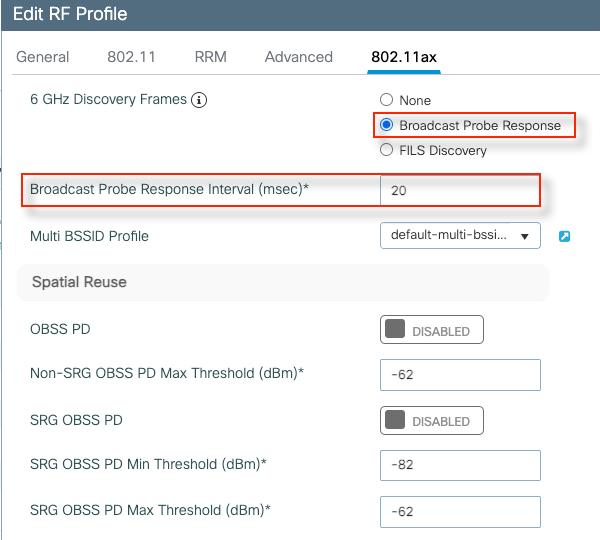Click the Edit RF Profile title bar
This screenshot has width=600, height=540.
click(x=300, y=16)
